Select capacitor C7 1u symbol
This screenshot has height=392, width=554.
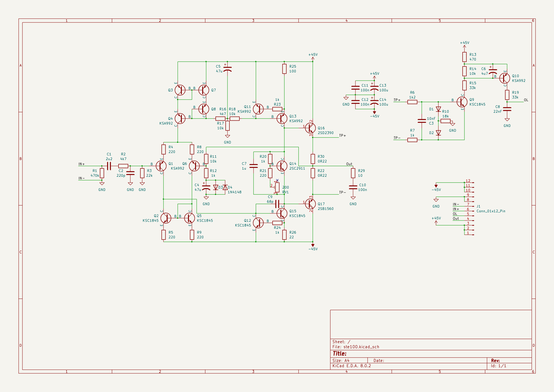tap(253, 166)
